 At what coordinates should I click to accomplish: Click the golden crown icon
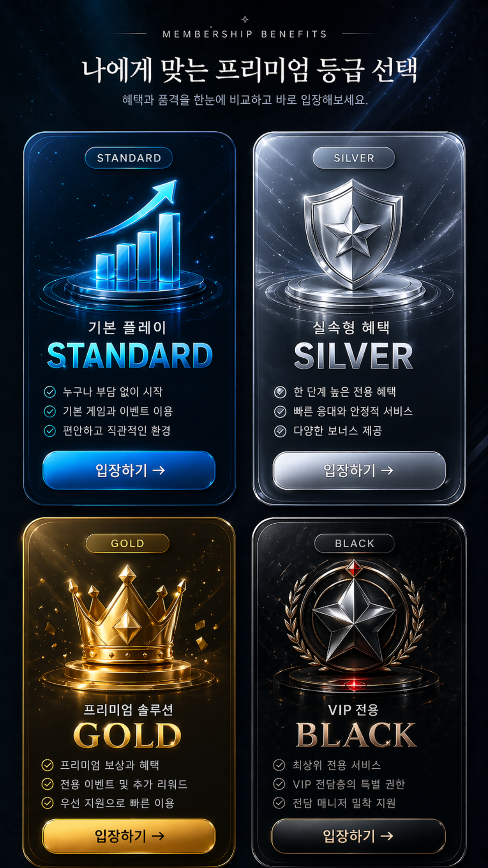pyautogui.click(x=127, y=615)
